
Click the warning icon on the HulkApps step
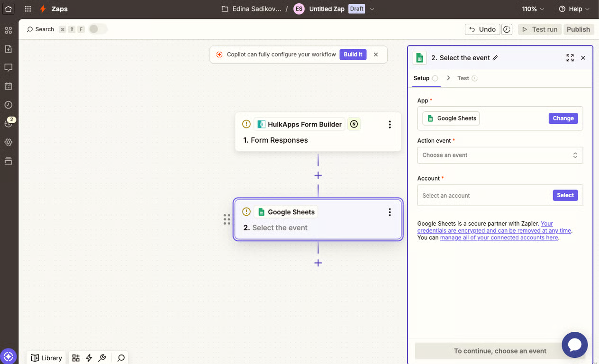point(246,124)
